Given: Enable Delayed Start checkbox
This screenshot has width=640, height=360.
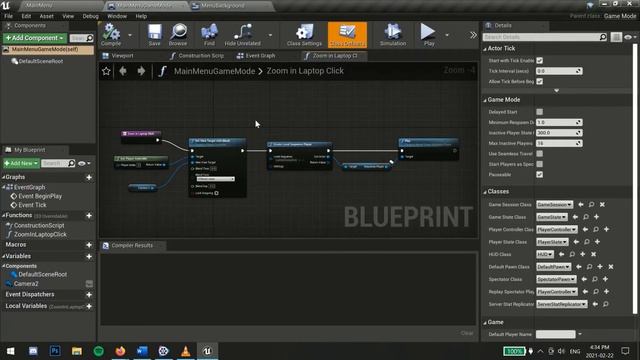Looking at the screenshot, I should 540,112.
